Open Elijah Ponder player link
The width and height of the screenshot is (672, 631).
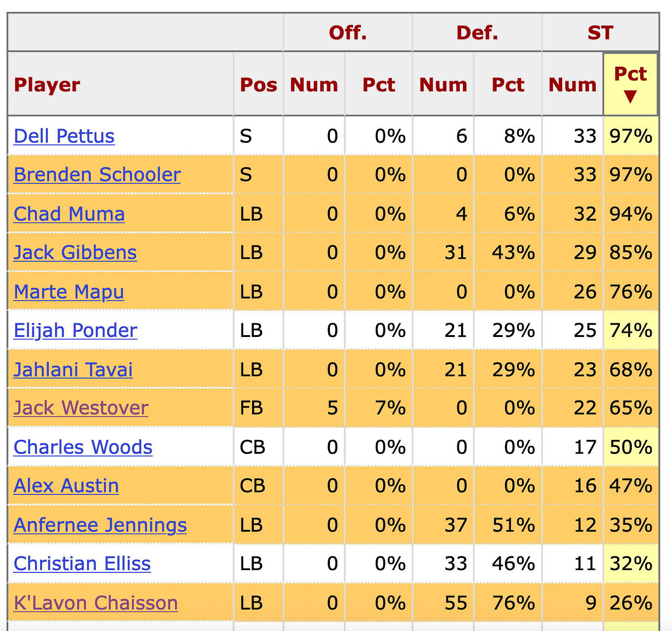coord(75,331)
